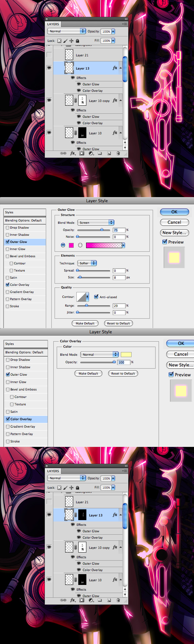Viewport: 194px width, 644px height.
Task: Open the Technique Softer dropdown
Action: tap(87, 263)
